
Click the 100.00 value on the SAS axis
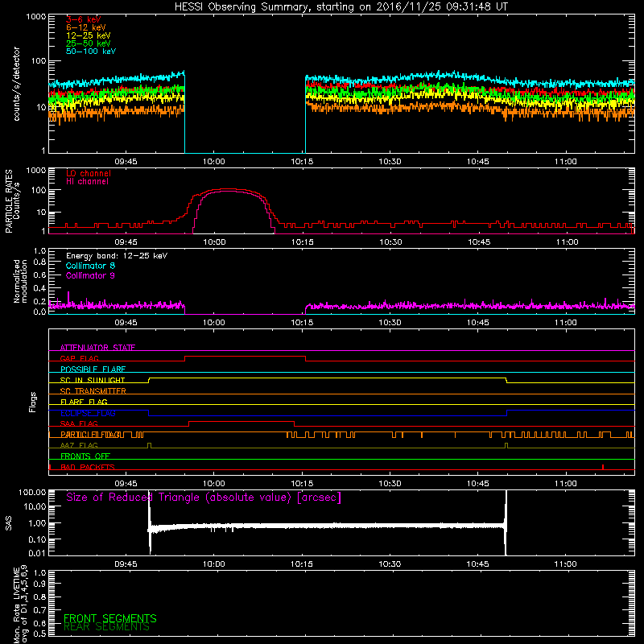click(x=32, y=493)
